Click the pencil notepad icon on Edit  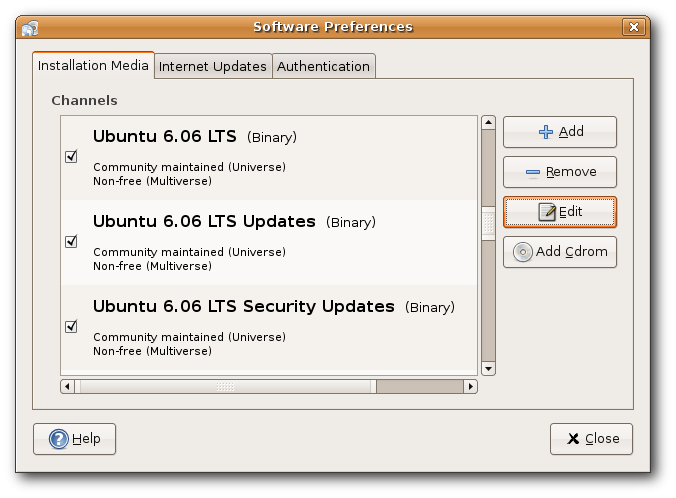(x=547, y=212)
